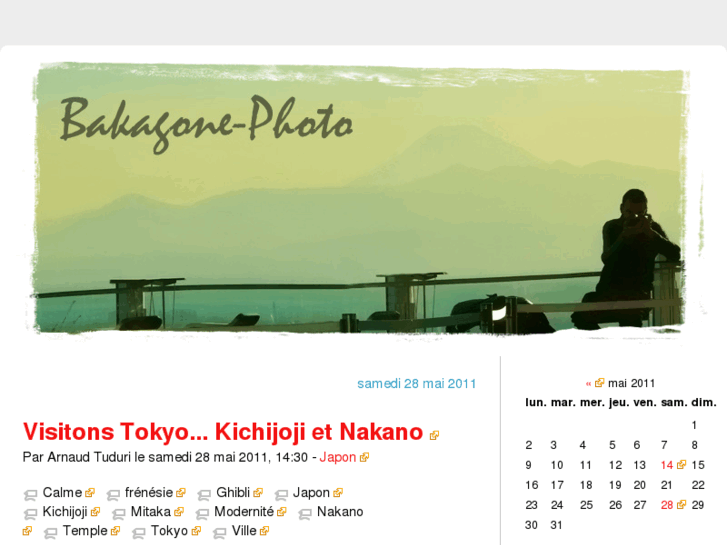
Task: Click external link icon next to Kichijoji tag
Action: pos(96,512)
